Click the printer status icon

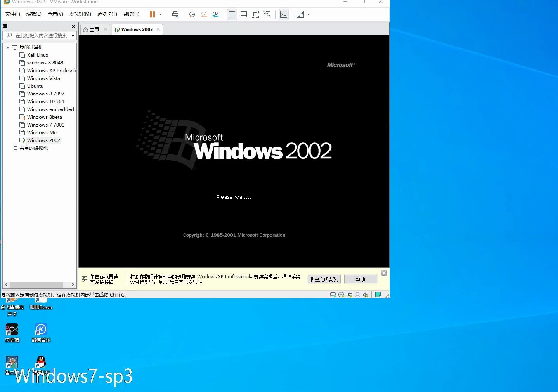point(357,295)
